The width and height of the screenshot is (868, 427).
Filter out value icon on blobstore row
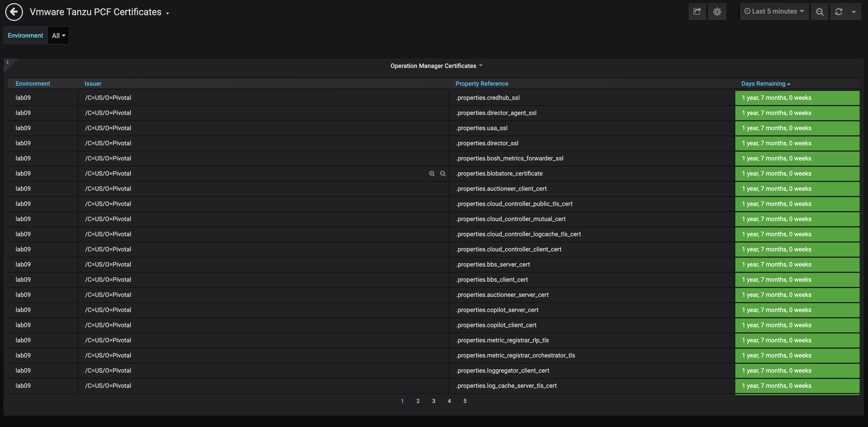pos(443,174)
